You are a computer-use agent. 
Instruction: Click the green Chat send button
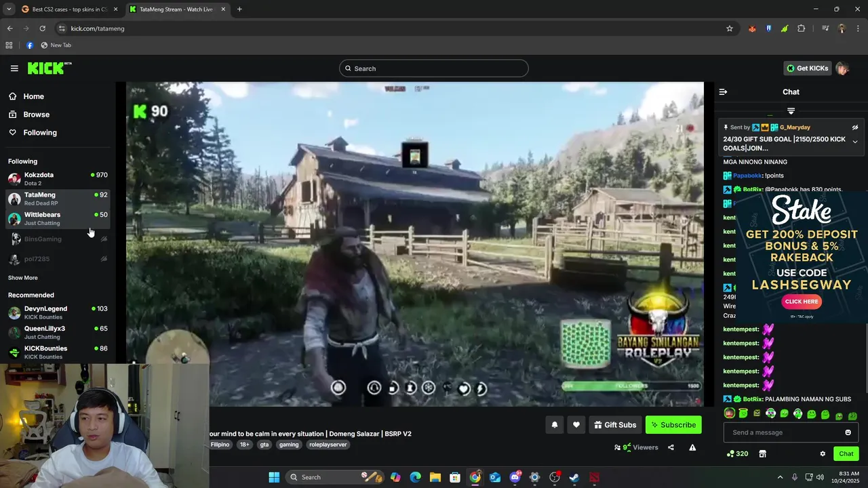(x=846, y=453)
